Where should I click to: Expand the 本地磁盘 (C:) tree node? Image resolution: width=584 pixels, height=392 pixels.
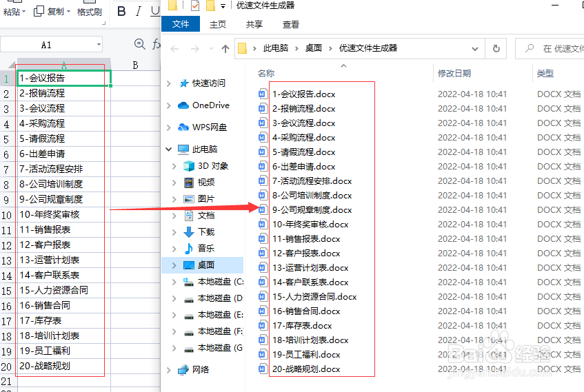pyautogui.click(x=174, y=282)
